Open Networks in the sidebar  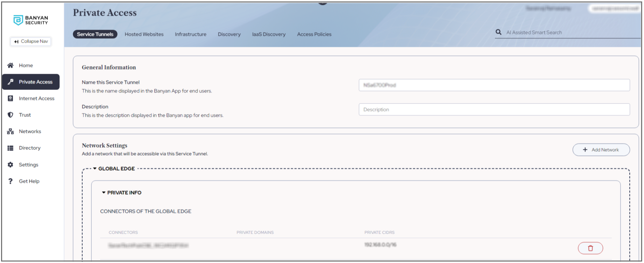pos(31,131)
